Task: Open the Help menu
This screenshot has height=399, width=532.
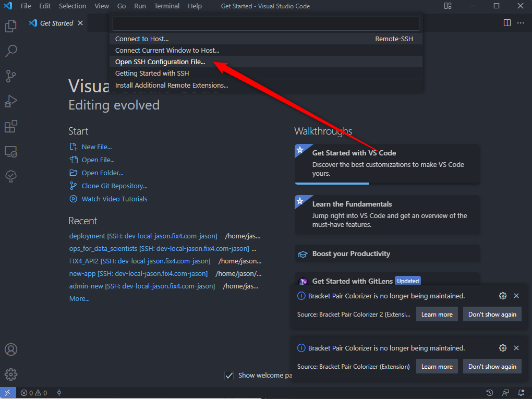Action: click(x=195, y=6)
